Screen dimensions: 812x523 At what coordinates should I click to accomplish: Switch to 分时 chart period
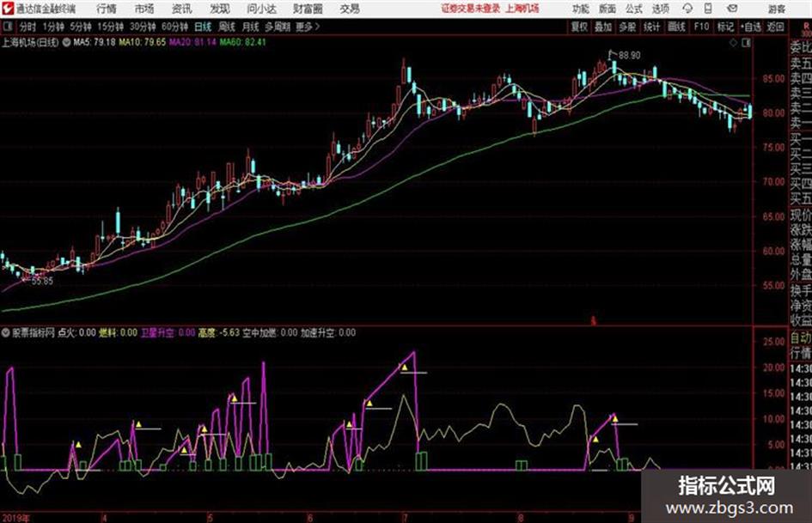(x=27, y=27)
